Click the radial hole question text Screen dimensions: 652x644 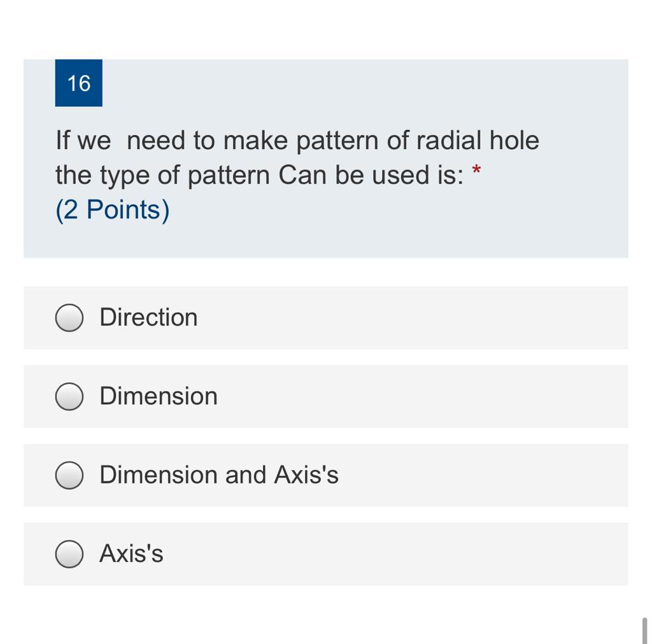[x=297, y=157]
